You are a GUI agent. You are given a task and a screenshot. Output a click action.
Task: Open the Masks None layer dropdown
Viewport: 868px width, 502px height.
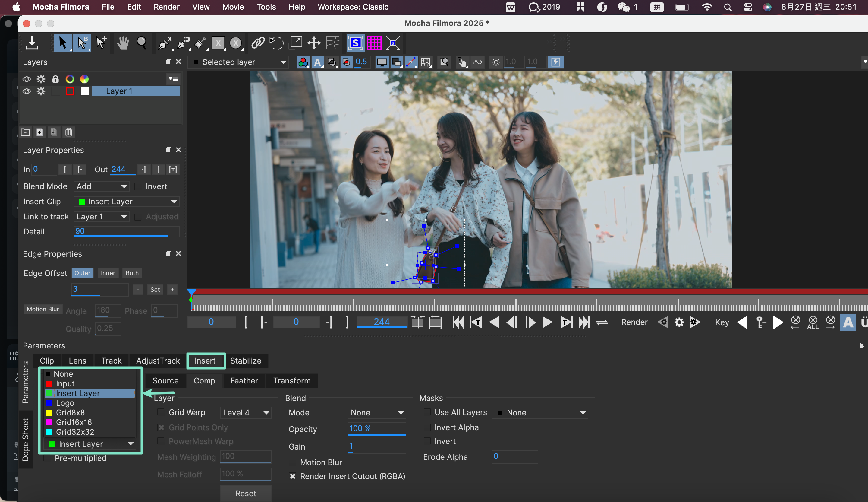coord(540,412)
